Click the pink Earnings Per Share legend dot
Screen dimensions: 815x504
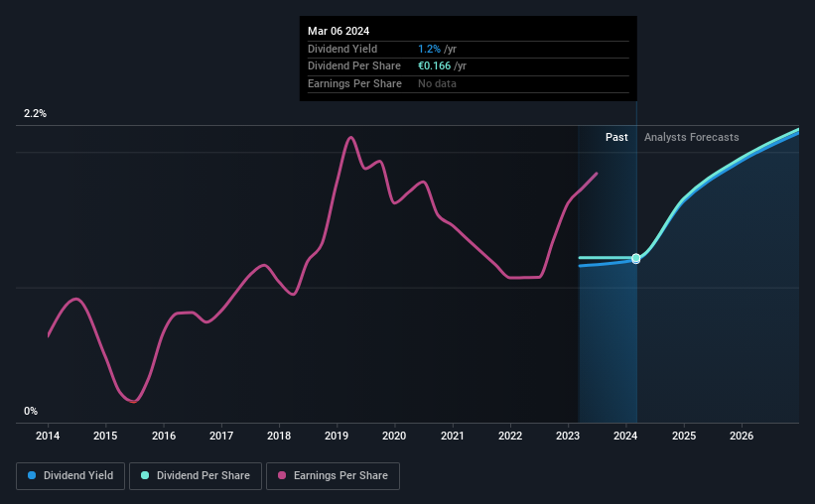pyautogui.click(x=282, y=475)
